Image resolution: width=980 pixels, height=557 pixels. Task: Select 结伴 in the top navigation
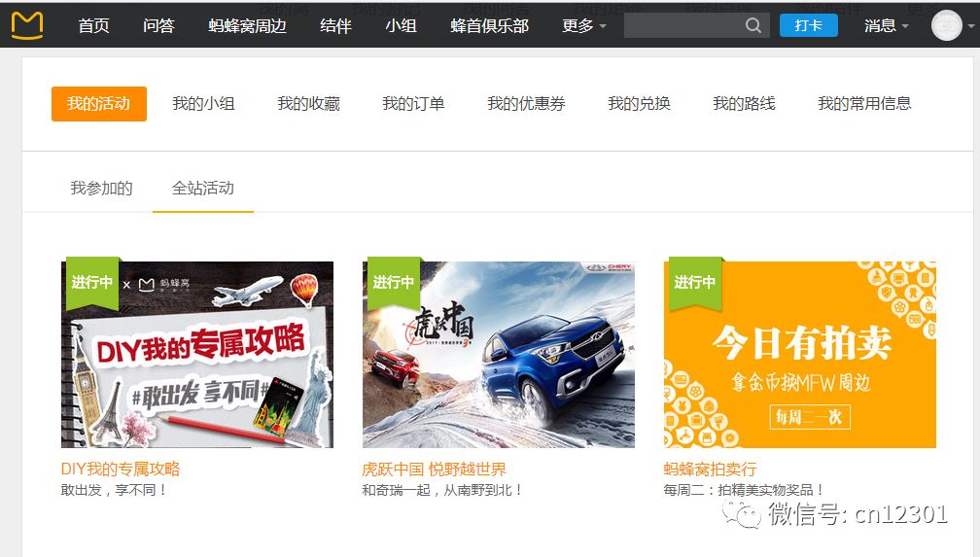[x=335, y=25]
